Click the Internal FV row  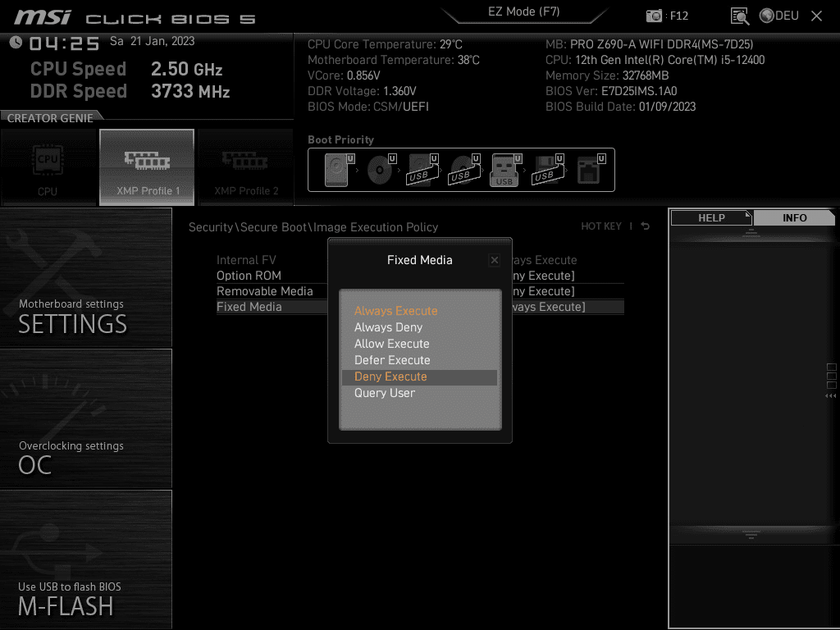(x=420, y=260)
